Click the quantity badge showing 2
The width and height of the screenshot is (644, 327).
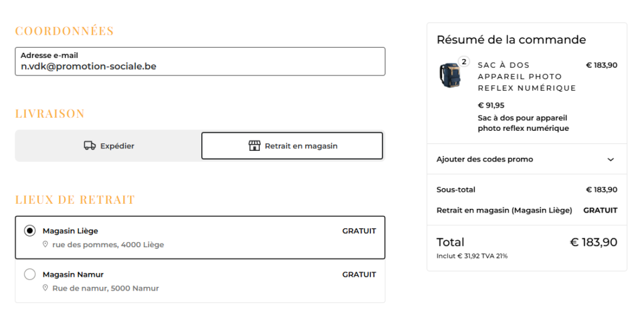[x=464, y=62]
